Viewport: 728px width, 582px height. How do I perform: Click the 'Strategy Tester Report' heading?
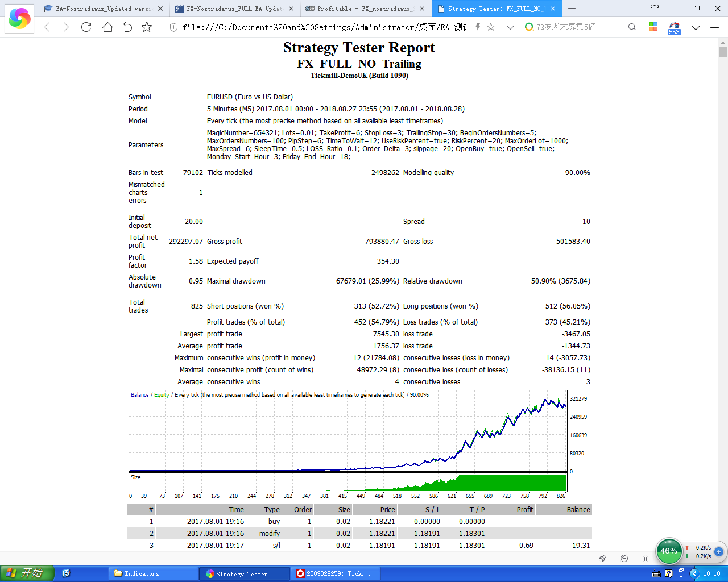[359, 48]
